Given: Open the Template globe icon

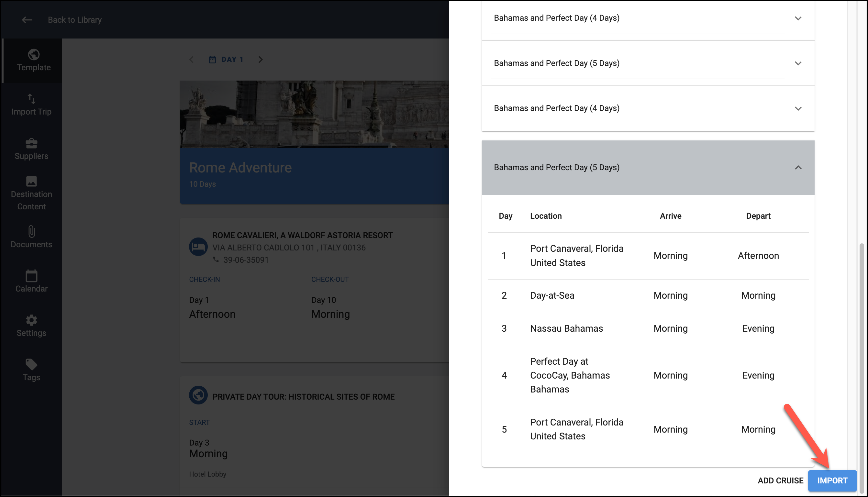Looking at the screenshot, I should 33,54.
